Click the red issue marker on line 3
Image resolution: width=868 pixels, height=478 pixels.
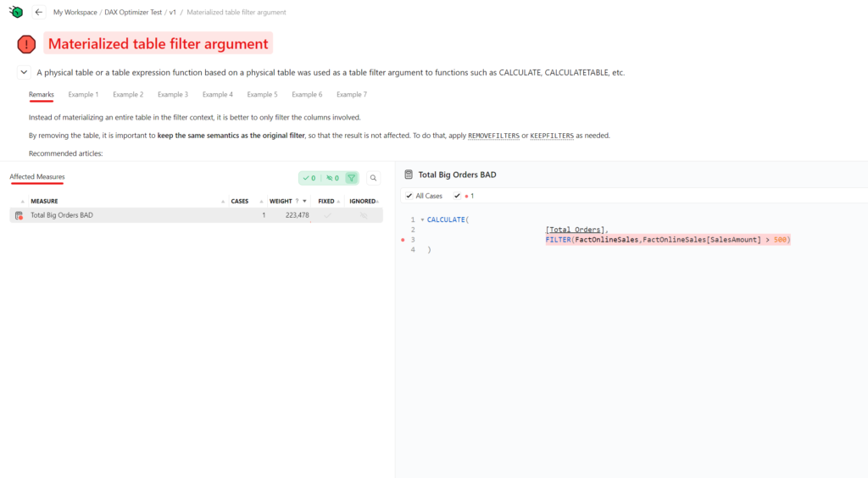[x=403, y=240]
